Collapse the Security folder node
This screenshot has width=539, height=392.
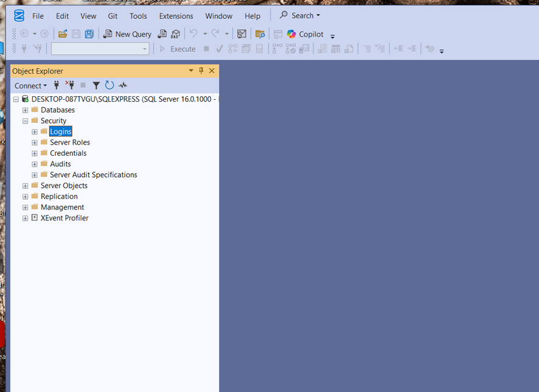point(25,121)
